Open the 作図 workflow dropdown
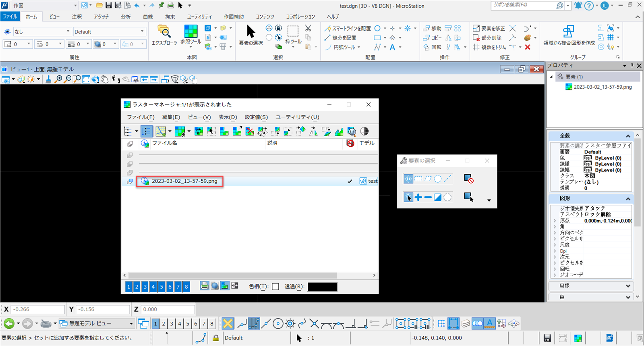Screen dimensions: 644x346 45,5
